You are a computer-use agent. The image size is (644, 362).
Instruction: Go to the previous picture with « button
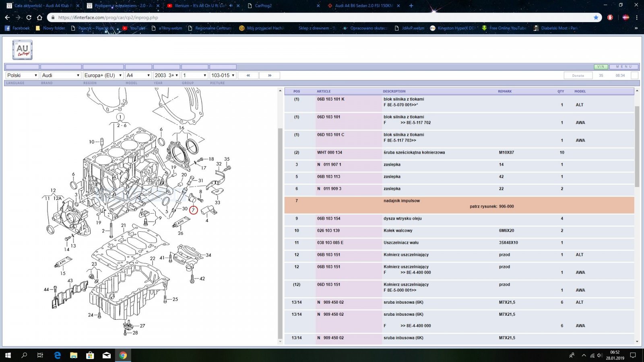click(248, 75)
